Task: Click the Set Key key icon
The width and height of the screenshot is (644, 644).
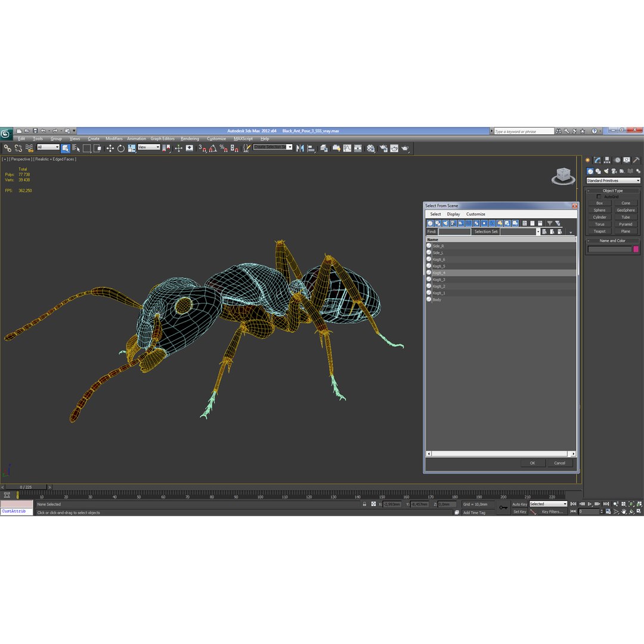Action: pyautogui.click(x=503, y=507)
